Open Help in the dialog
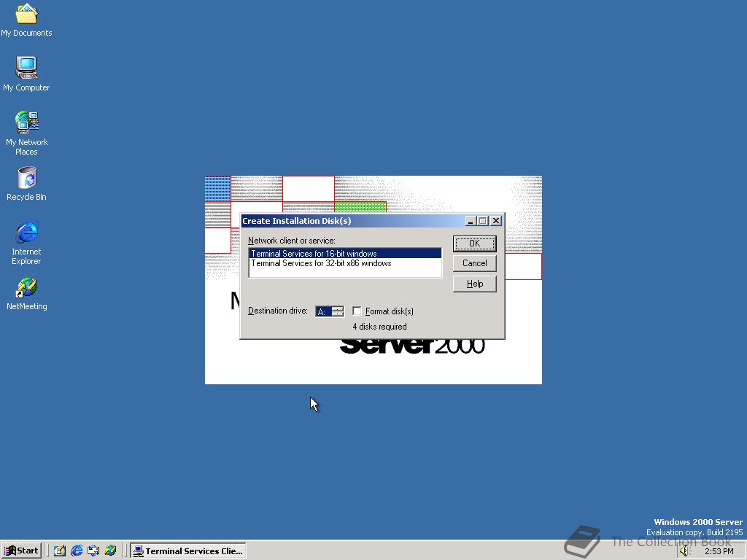 [x=474, y=284]
